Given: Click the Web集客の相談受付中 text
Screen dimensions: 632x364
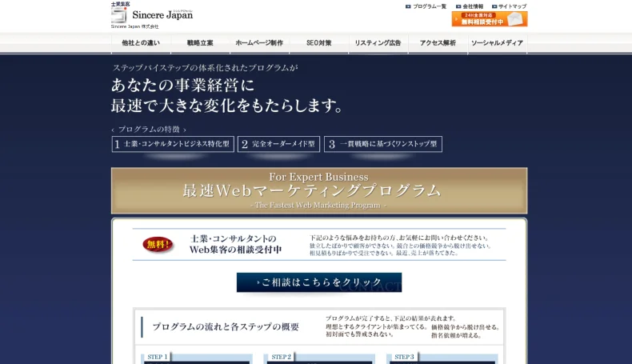Looking at the screenshot, I should point(235,250).
